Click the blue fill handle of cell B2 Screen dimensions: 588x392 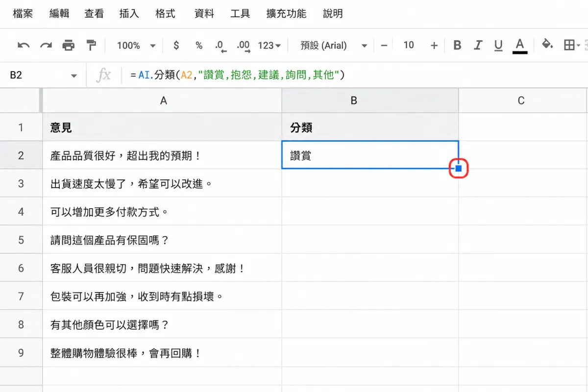click(459, 169)
